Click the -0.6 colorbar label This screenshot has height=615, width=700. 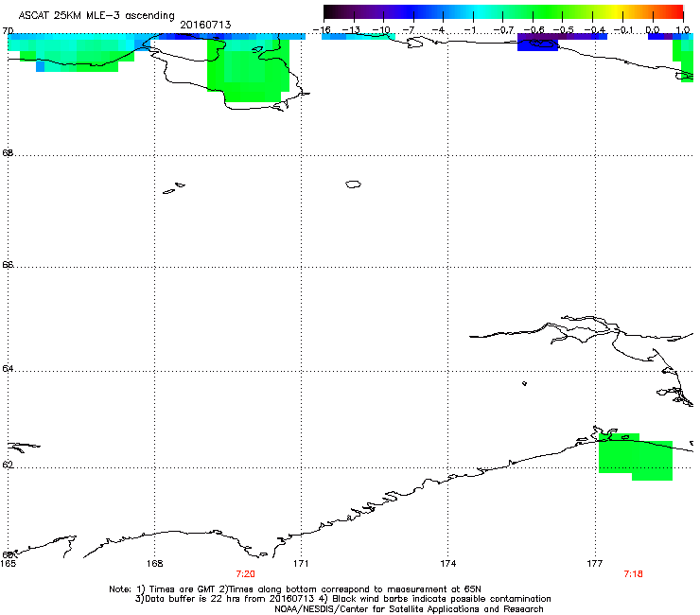(534, 30)
